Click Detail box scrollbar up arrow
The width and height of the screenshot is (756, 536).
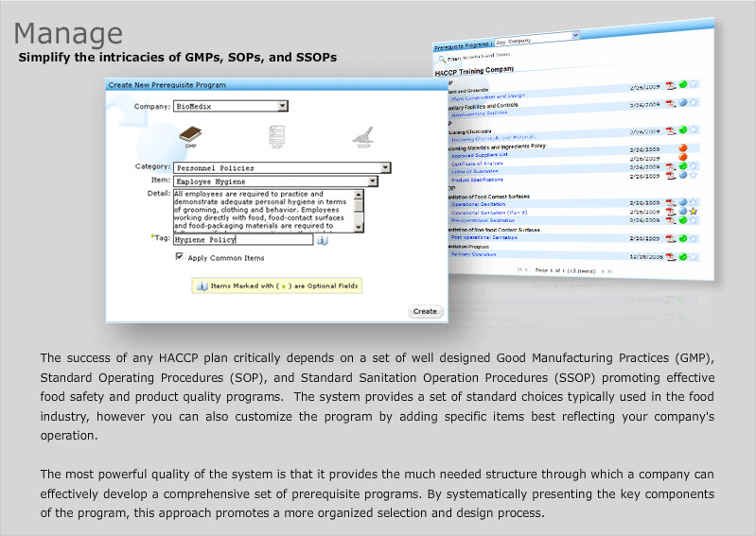click(x=359, y=195)
